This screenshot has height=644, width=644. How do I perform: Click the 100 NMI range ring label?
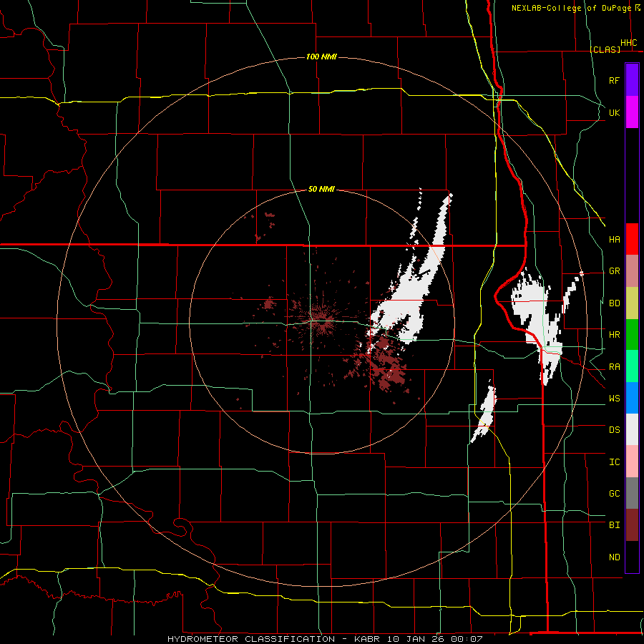[321, 57]
